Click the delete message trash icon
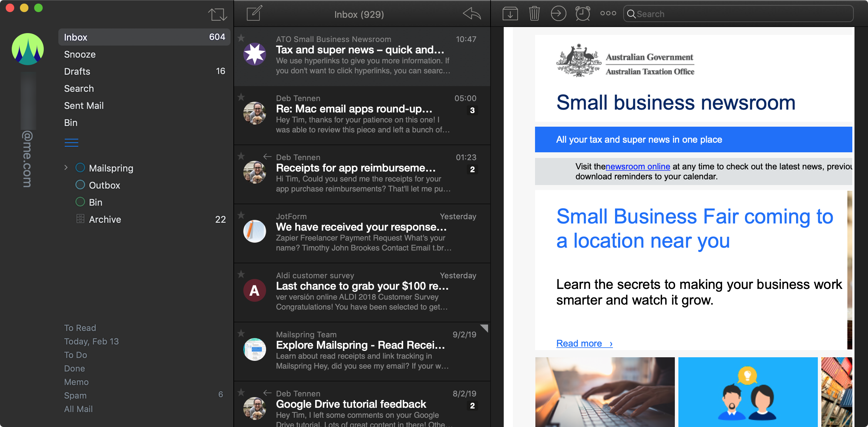This screenshot has height=427, width=868. 534,13
